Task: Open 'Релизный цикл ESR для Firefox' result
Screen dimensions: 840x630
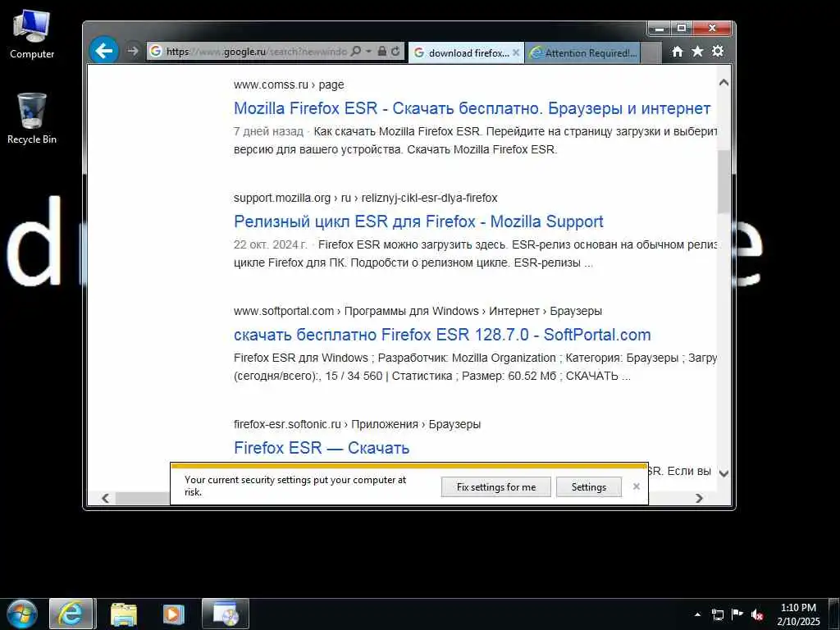Action: (418, 221)
